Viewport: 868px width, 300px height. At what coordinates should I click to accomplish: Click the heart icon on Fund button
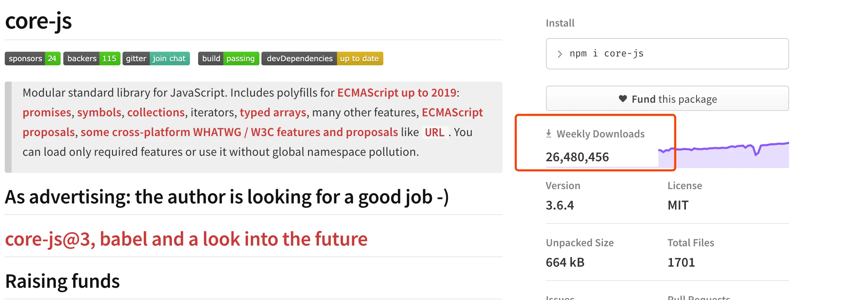[x=623, y=99]
